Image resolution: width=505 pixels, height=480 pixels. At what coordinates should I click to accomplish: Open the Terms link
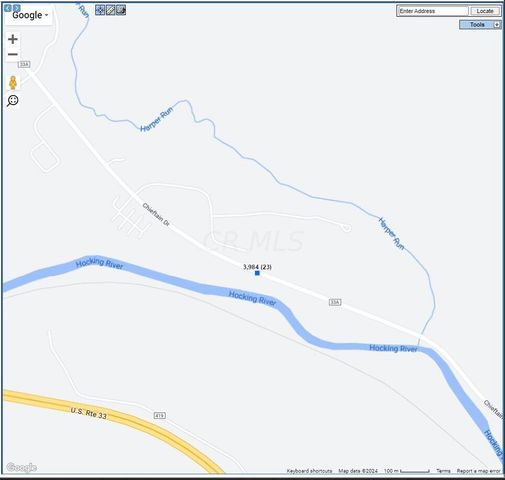443,471
